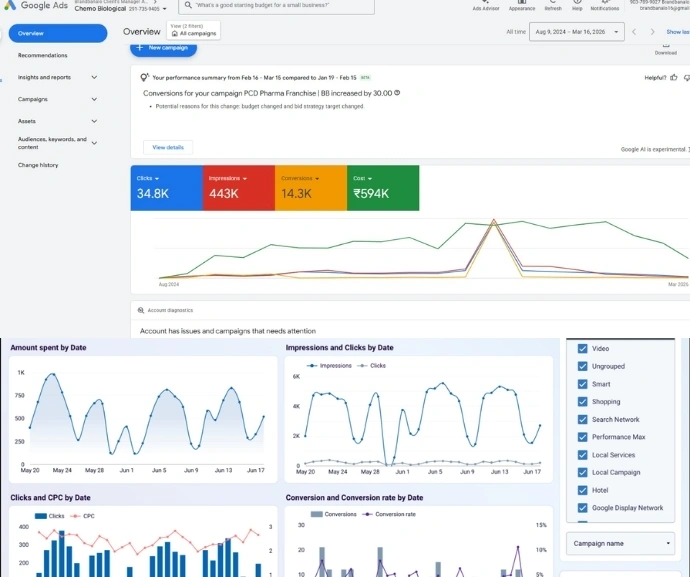The width and height of the screenshot is (690, 577).
Task: Uncheck the Google Display Network checkbox
Action: pyautogui.click(x=583, y=508)
